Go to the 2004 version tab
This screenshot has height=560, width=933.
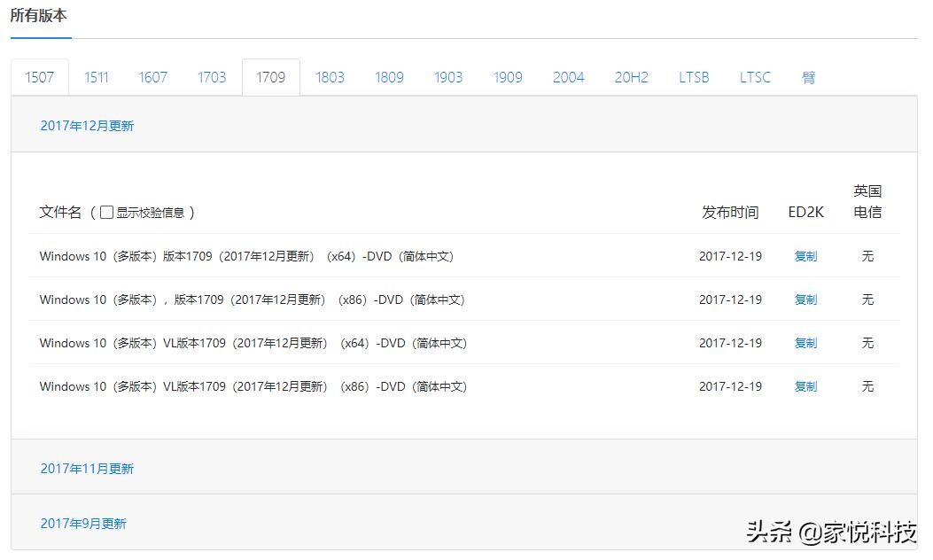[x=568, y=77]
